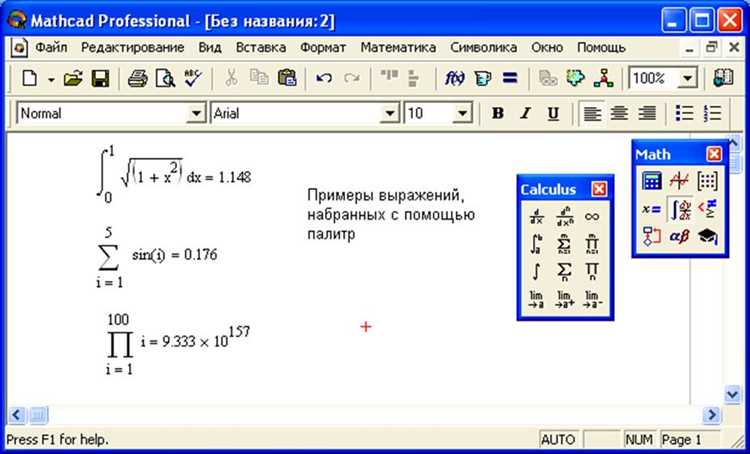Open Resource Center books icon
The image size is (750, 454).
click(x=723, y=78)
